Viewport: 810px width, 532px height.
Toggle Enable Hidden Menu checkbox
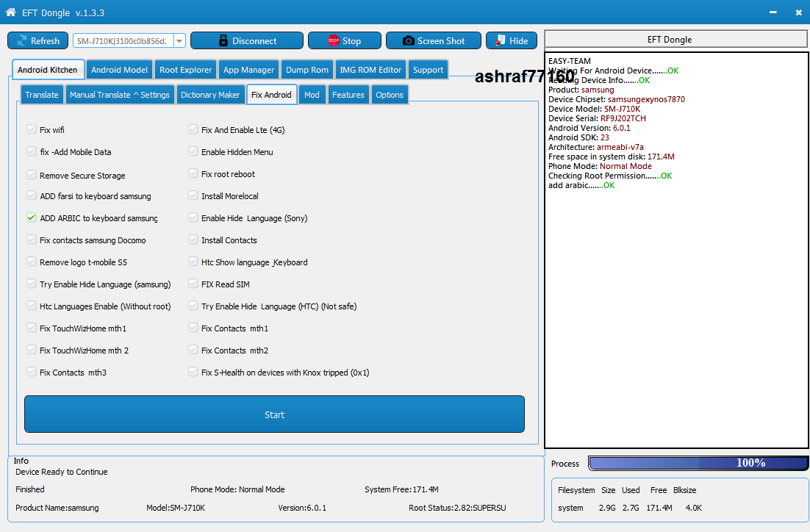(x=193, y=151)
